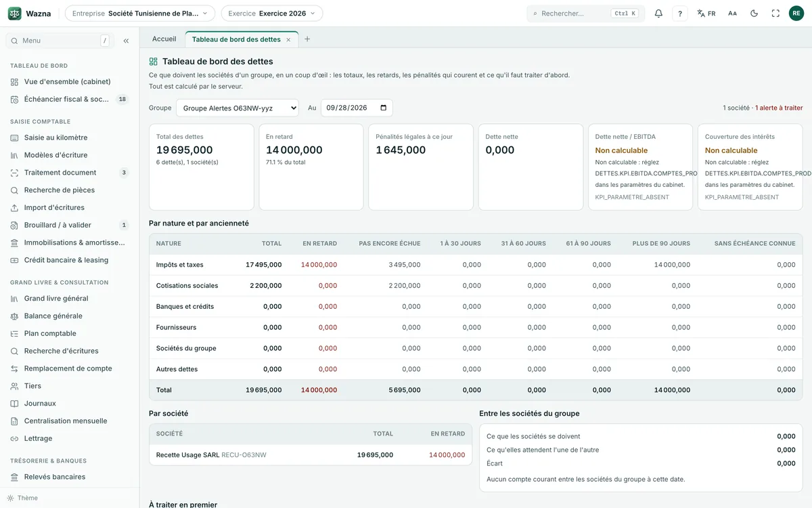Click the Lettrage link icon
The image size is (812, 508).
[15, 439]
